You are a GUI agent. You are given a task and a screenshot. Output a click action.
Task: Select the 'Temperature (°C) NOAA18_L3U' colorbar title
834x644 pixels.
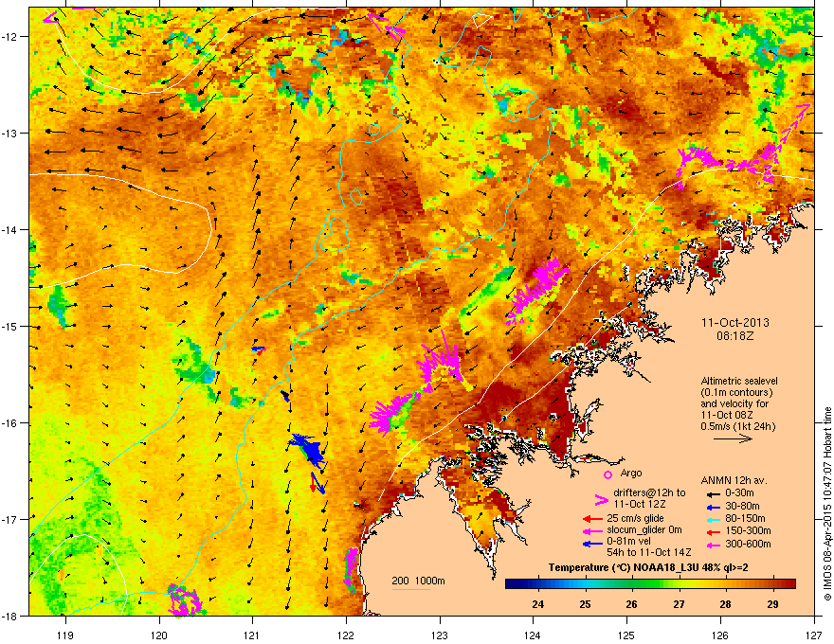[x=624, y=567]
